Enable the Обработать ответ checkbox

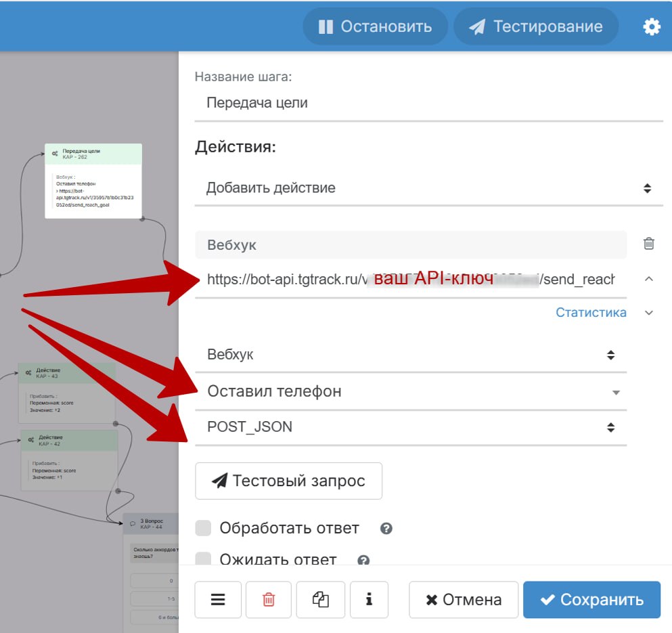click(x=203, y=528)
